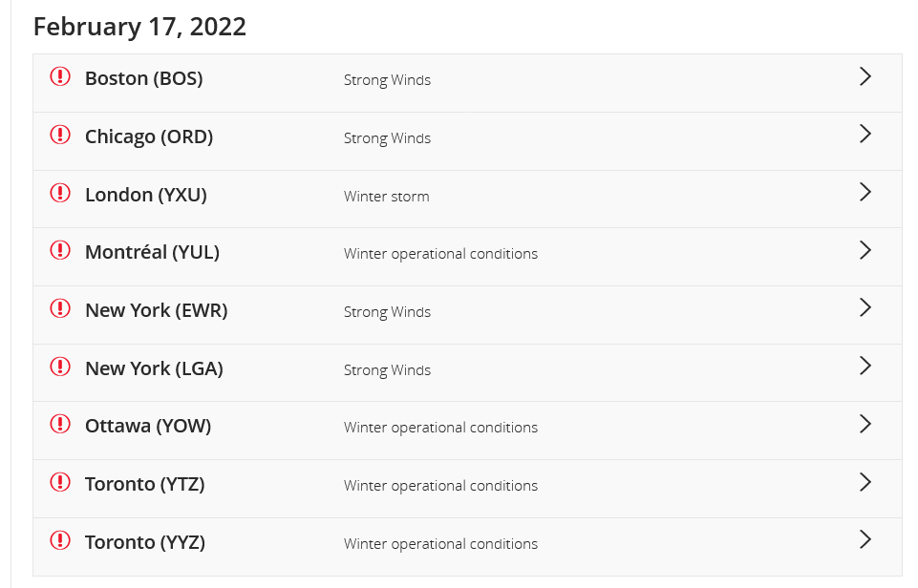Click the warning icon next to London (YXU)

tap(60, 193)
